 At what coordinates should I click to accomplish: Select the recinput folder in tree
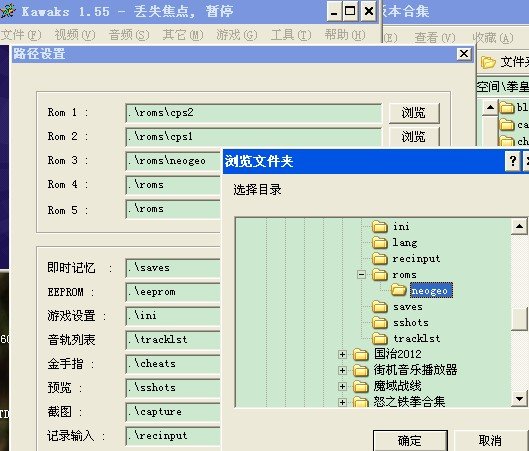(416, 259)
